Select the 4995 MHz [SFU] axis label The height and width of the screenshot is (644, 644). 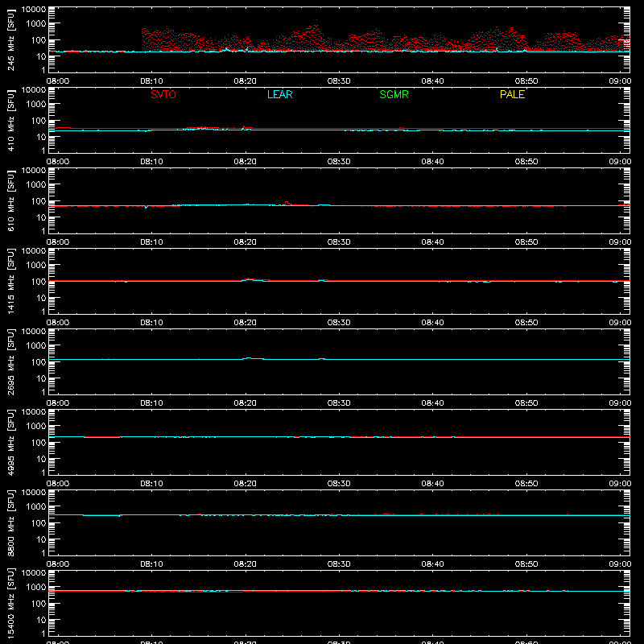click(10, 442)
